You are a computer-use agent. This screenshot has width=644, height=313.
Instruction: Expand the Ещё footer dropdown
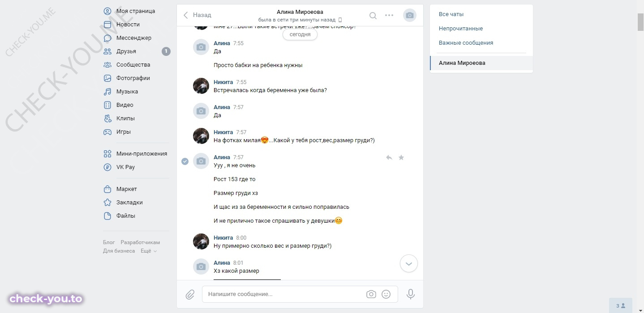[149, 251]
